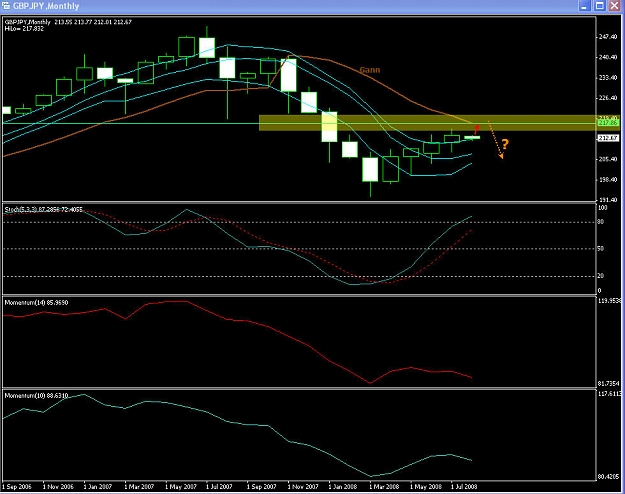
Task: Click the '1 Sep 2007' date label
Action: point(261,487)
